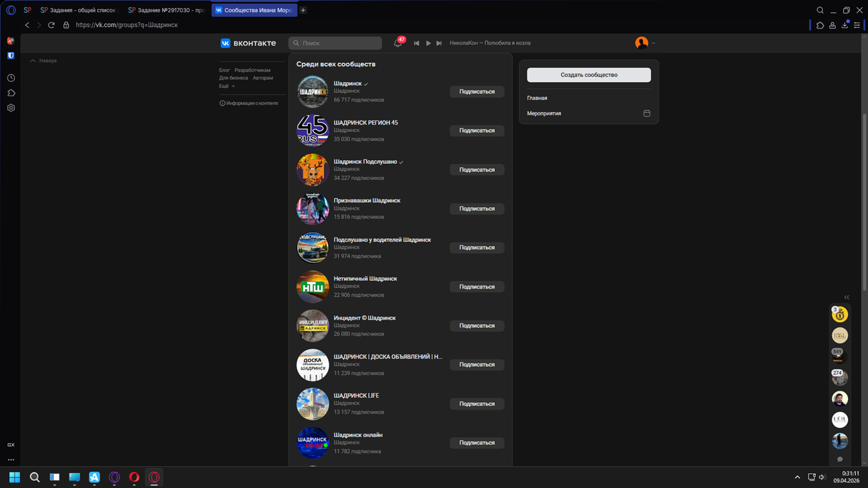The width and height of the screenshot is (868, 488).
Task: Open the Bitwarden shield icon in sidebar
Action: (11, 56)
